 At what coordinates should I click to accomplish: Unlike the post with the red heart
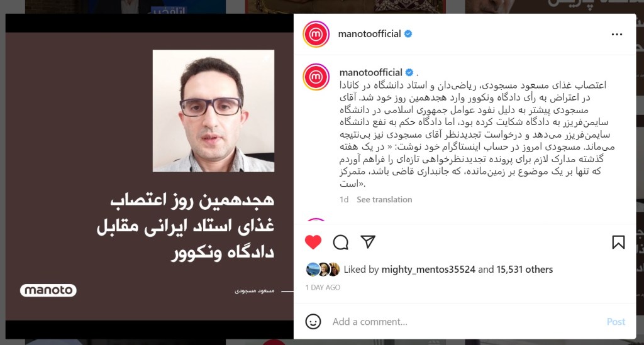(x=313, y=242)
